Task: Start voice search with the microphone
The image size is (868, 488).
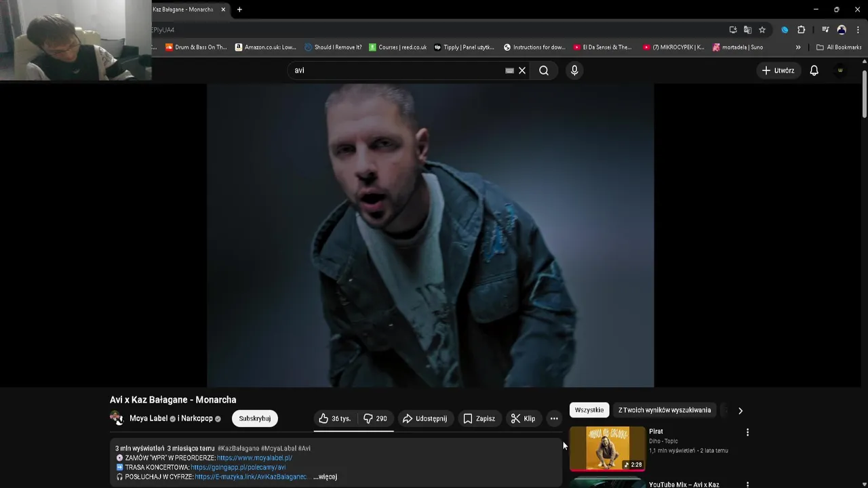Action: coord(574,70)
